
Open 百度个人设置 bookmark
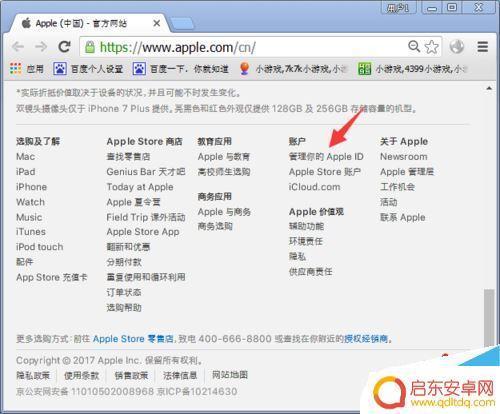click(x=88, y=69)
